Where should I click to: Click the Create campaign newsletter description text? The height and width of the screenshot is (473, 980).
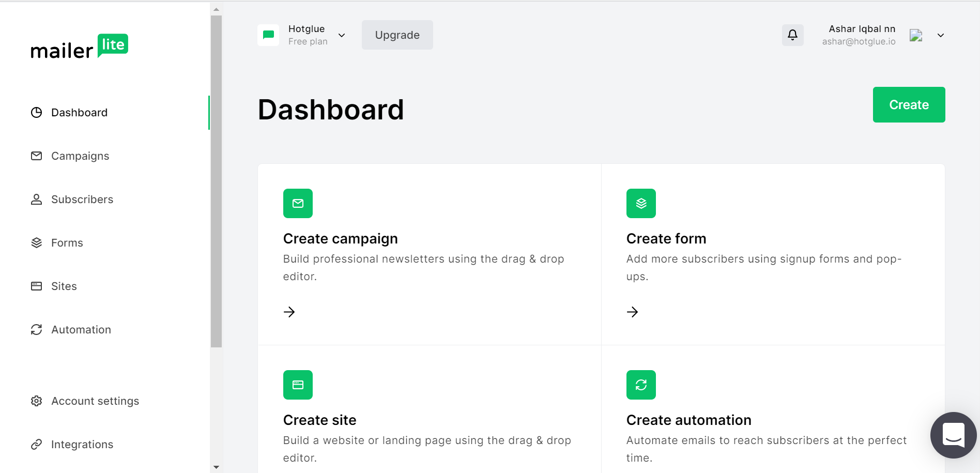(x=423, y=267)
